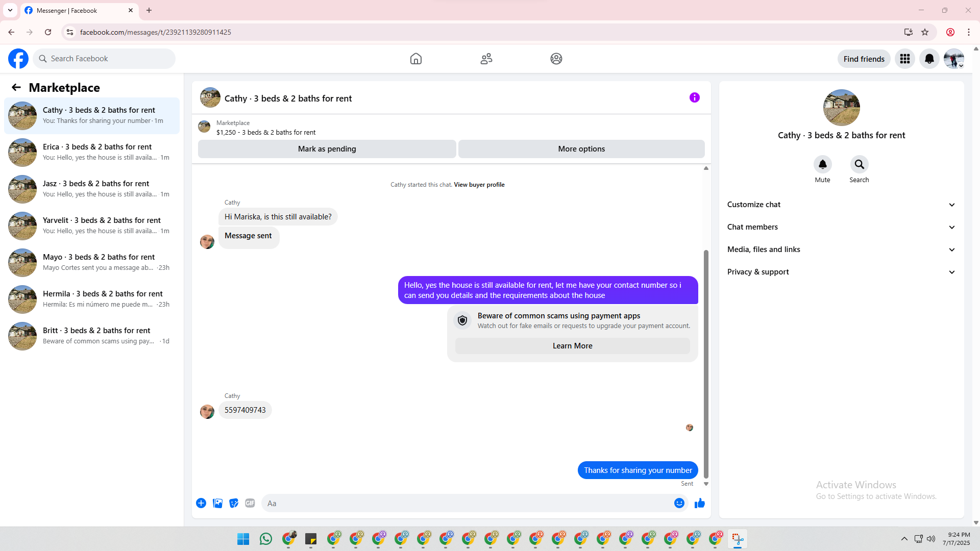Click the install app icon in address bar
The height and width of the screenshot is (551, 980).
[909, 32]
